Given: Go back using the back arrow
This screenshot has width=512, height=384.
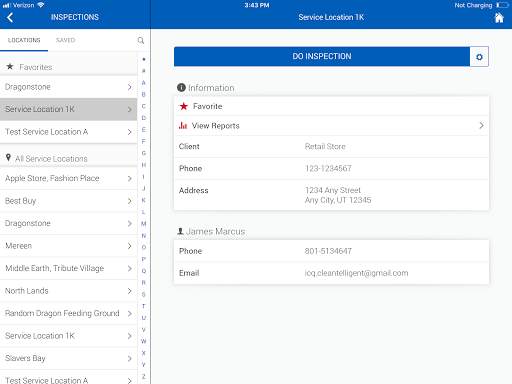Looking at the screenshot, I should 10,17.
